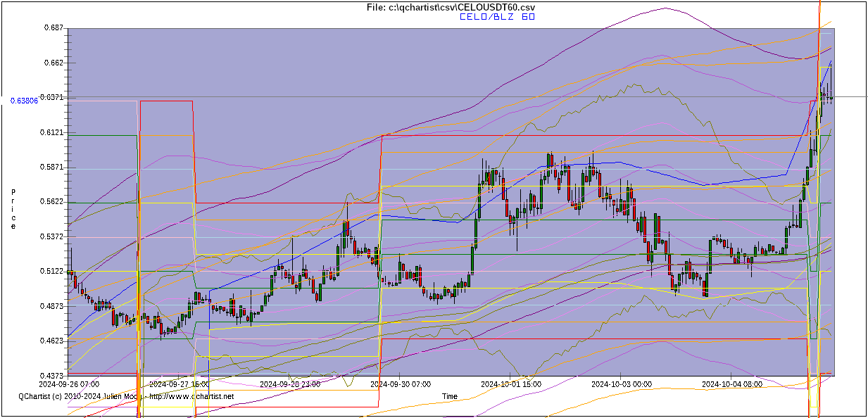
Task: Select the 0.6121 price axis tick
Action: pos(51,132)
